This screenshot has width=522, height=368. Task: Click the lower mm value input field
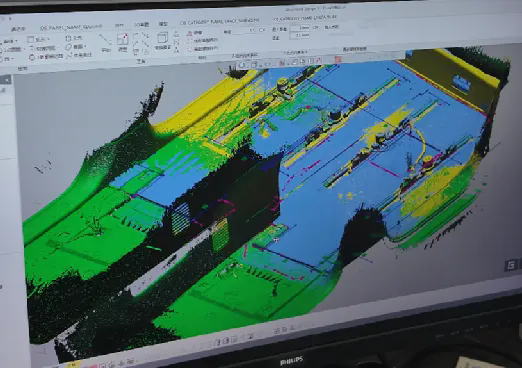click(x=300, y=35)
